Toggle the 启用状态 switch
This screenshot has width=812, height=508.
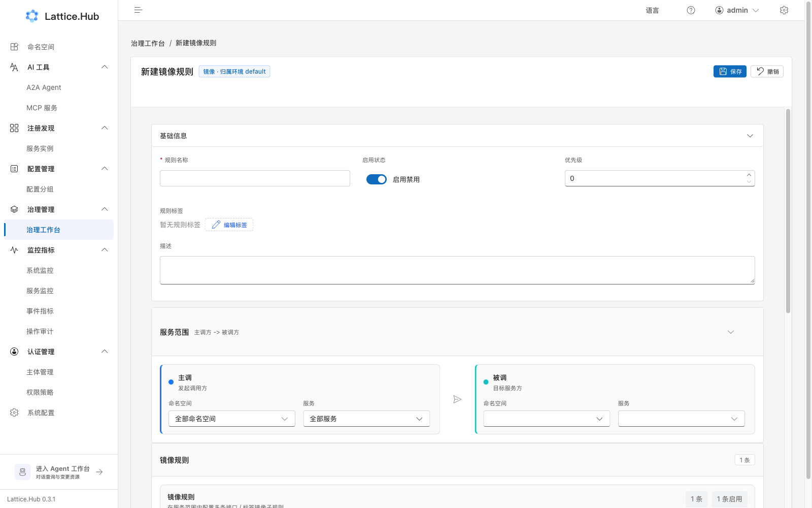pos(377,179)
